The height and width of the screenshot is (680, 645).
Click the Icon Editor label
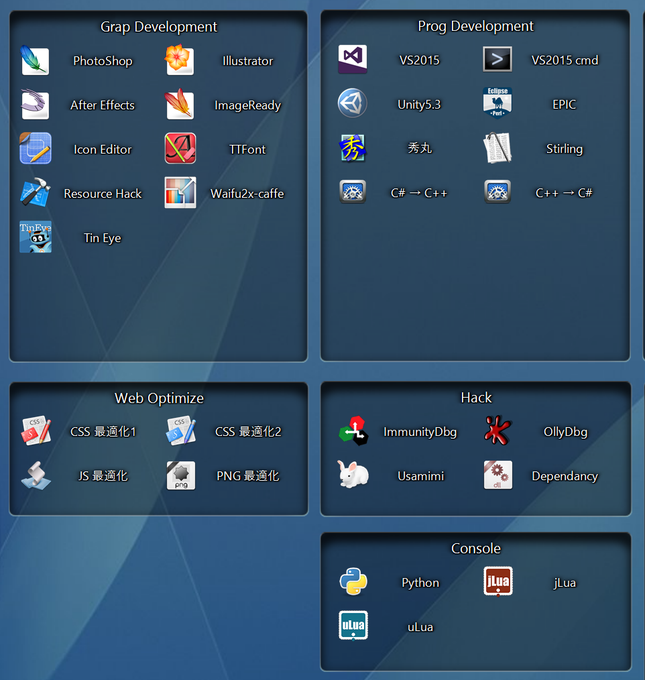(103, 149)
